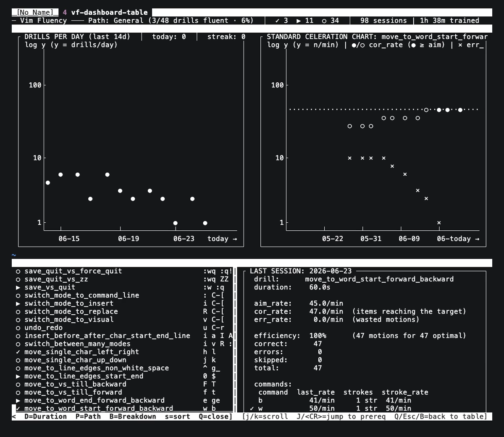Select the move_to_vs_till_forward drill name
This screenshot has width=504, height=437.
coord(73,392)
